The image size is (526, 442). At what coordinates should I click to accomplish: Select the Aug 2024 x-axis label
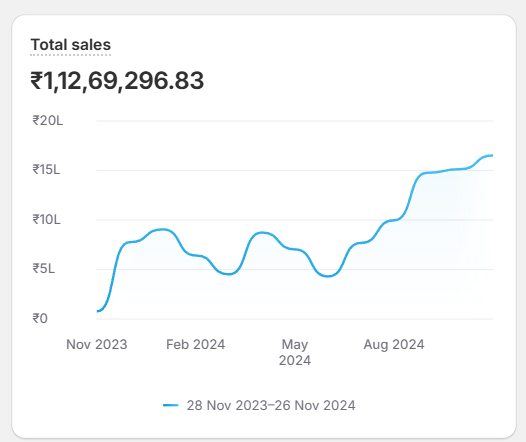[394, 344]
